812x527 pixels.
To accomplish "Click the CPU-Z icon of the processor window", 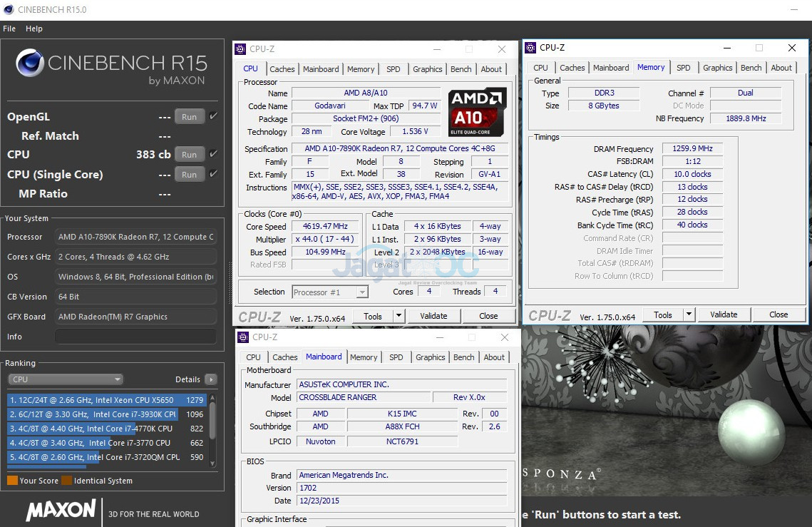I will [240, 49].
